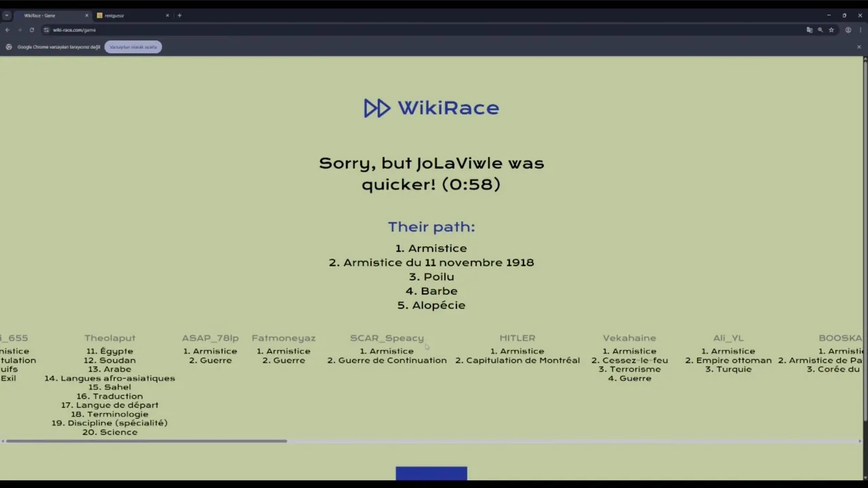Select '17. Langue de départ' step
868x488 pixels.
click(110, 405)
